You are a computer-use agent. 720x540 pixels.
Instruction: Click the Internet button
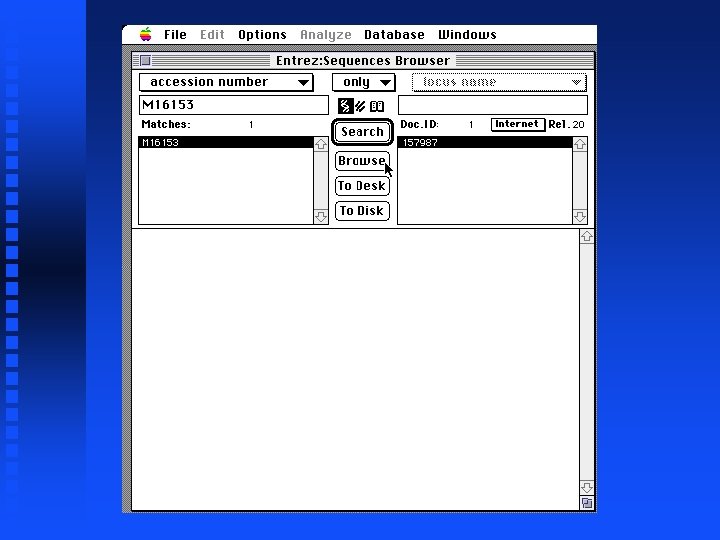(518, 124)
